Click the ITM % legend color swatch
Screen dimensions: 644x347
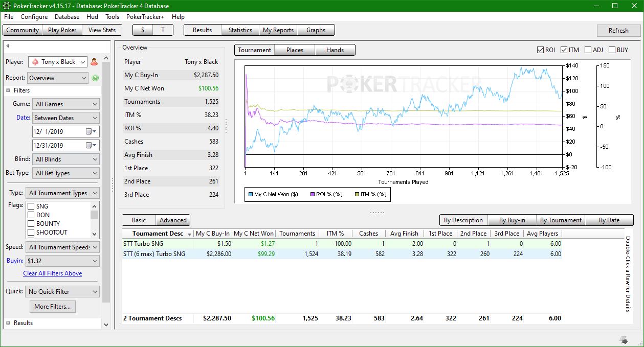click(357, 194)
